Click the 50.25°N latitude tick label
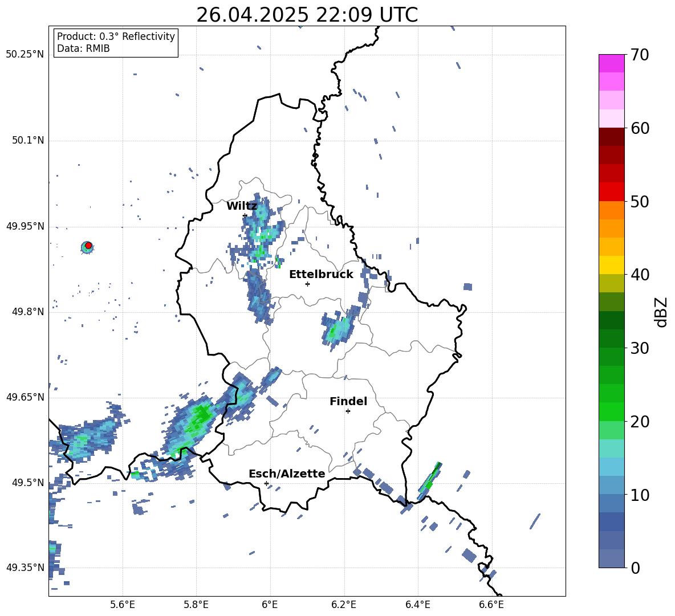Image resolution: width=675 pixels, height=616 pixels. 25,55
